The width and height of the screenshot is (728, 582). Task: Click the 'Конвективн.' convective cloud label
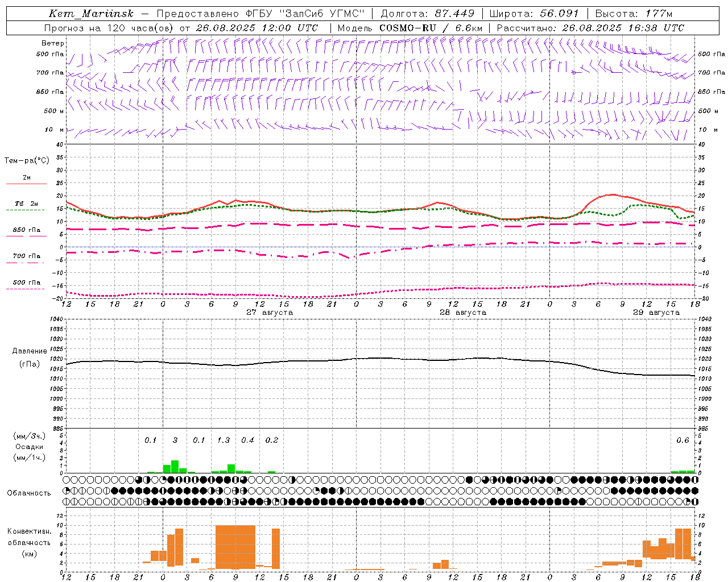coord(30,531)
